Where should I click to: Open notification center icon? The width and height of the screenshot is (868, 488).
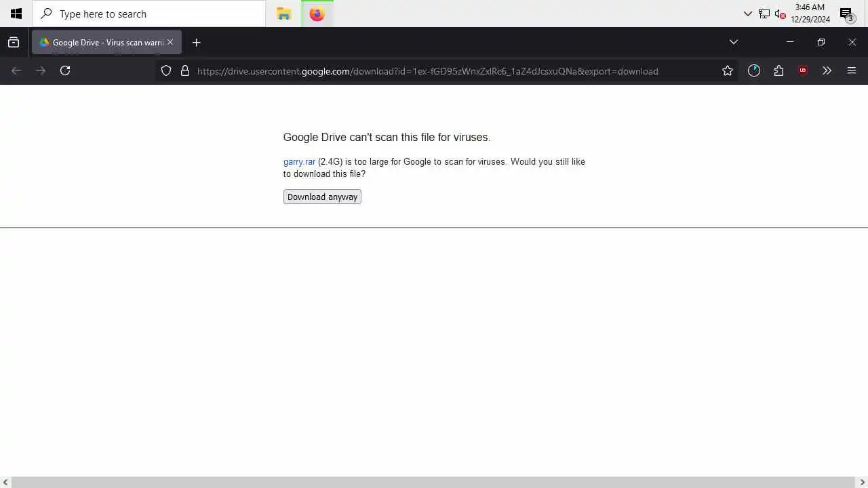[x=846, y=14]
